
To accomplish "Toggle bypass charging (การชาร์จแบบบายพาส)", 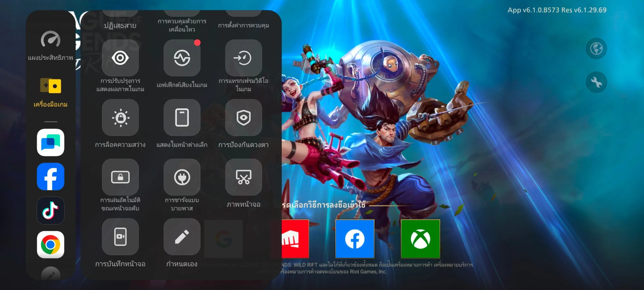I will coord(182,177).
